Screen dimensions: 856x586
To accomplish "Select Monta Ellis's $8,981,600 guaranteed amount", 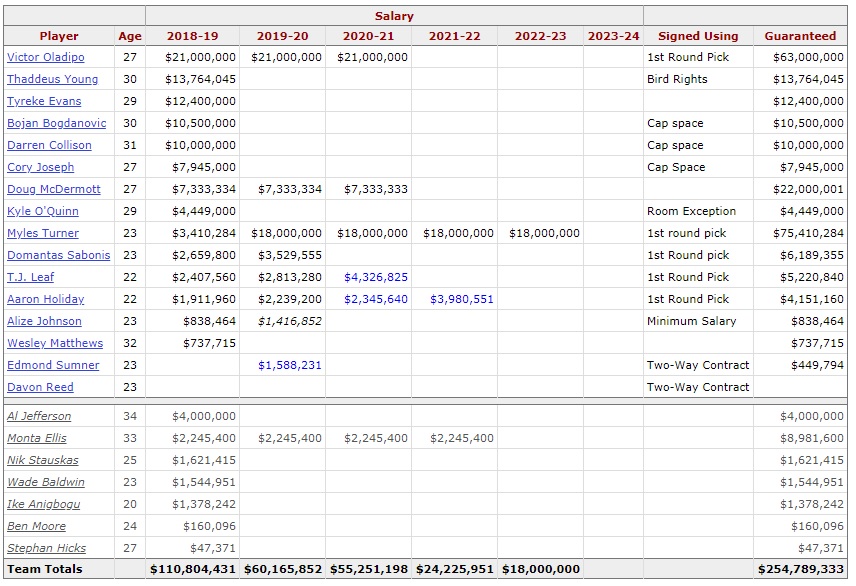I will click(812, 438).
